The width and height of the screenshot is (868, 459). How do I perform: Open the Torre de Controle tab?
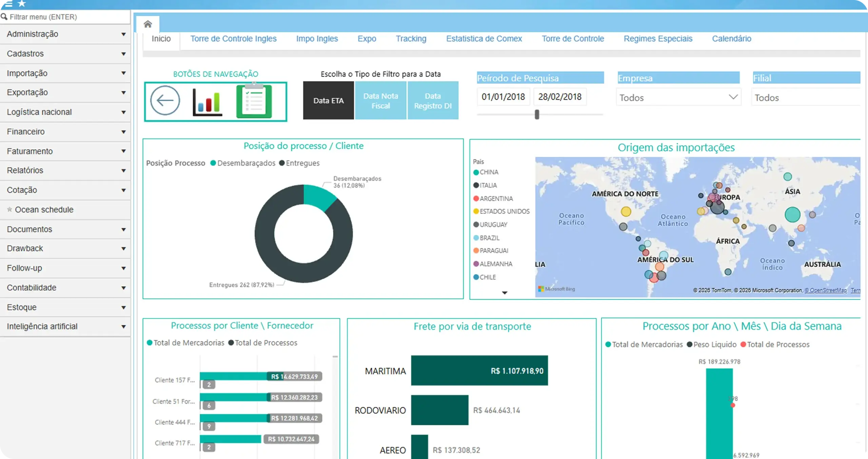point(573,38)
